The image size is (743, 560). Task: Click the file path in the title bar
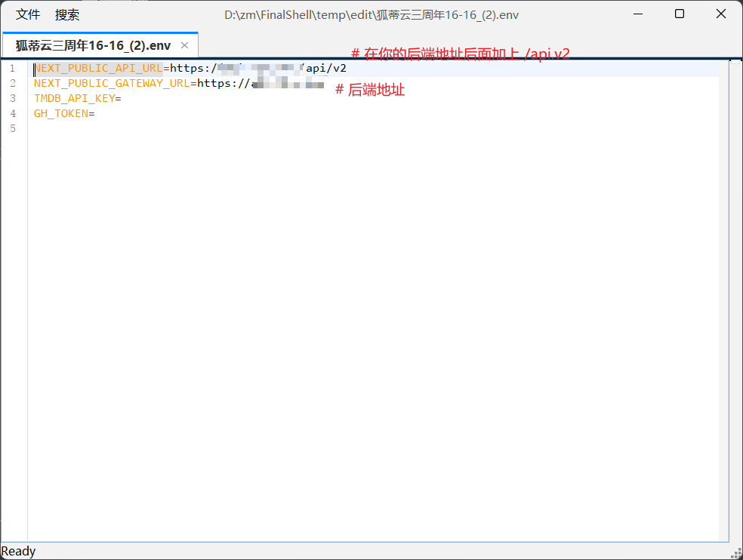click(371, 15)
